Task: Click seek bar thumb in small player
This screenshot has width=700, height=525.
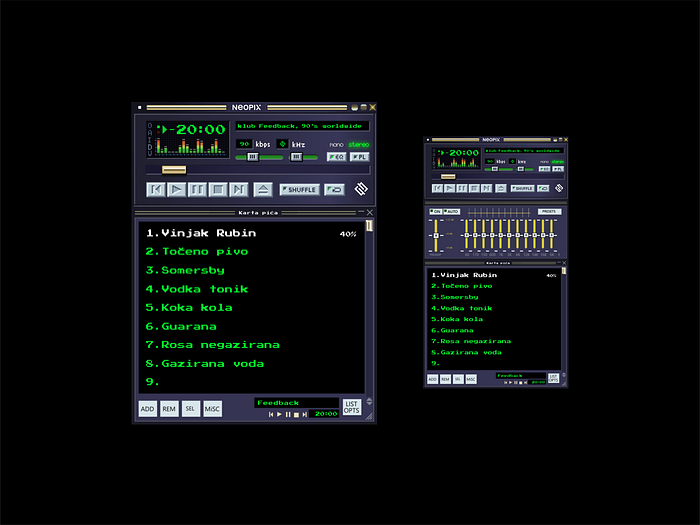Action: (x=448, y=177)
